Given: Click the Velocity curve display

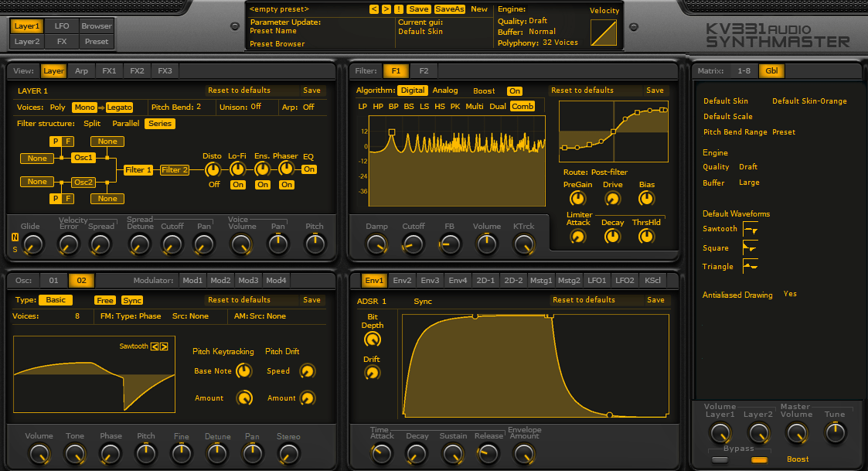Looking at the screenshot, I should click(604, 32).
